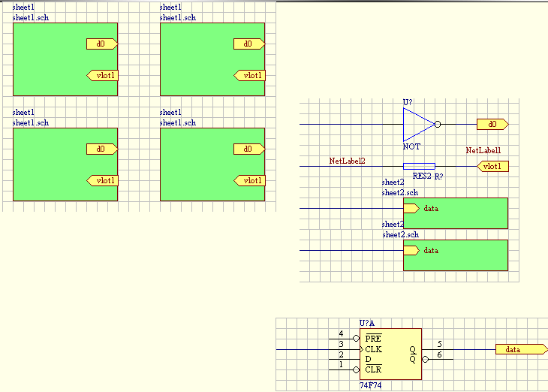Select the CLK pin on the flip-flop
This screenshot has height=392, width=548.
pyautogui.click(x=373, y=349)
